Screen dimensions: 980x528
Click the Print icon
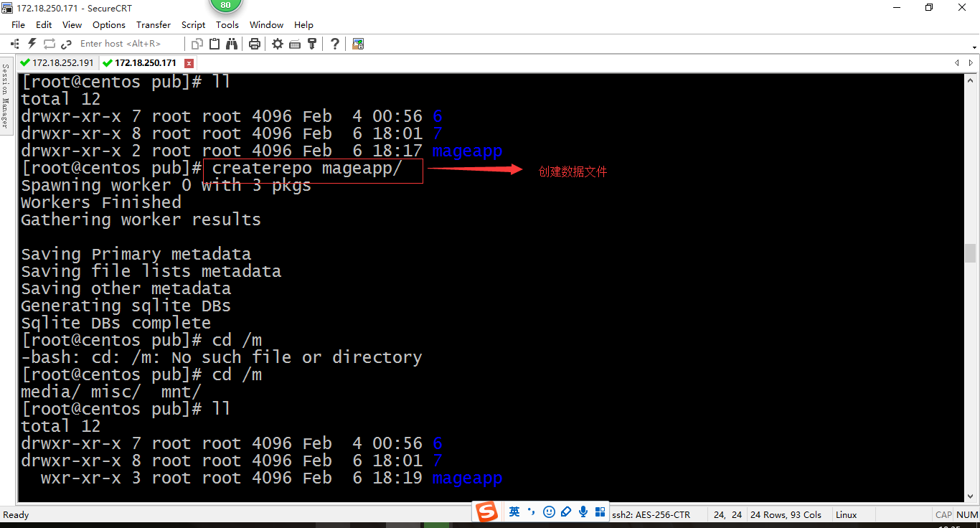(x=255, y=44)
